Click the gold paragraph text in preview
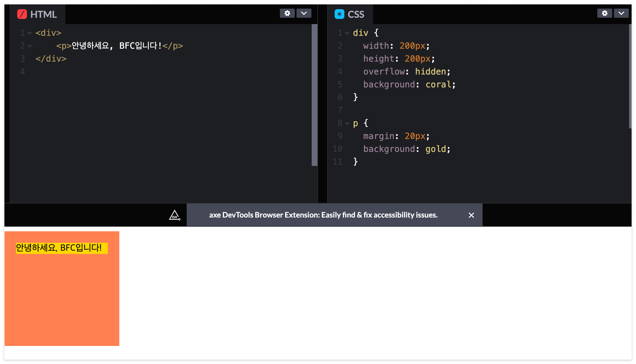This screenshot has width=636, height=364. coord(59,248)
